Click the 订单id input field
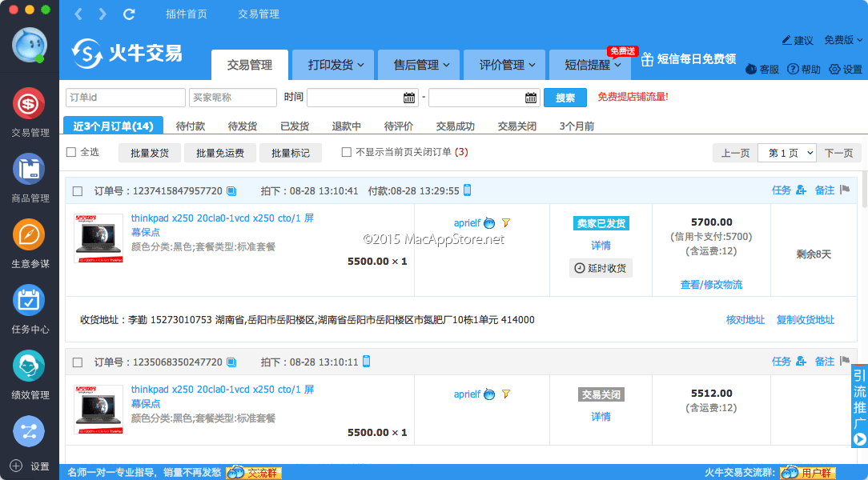The image size is (868, 480). (x=125, y=98)
